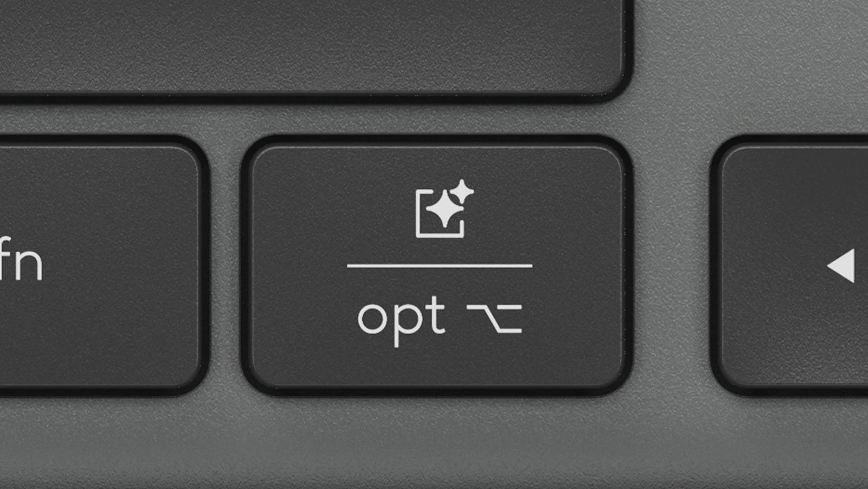Click the option ⌥ symbol glyph
868x489 pixels.
(494, 318)
